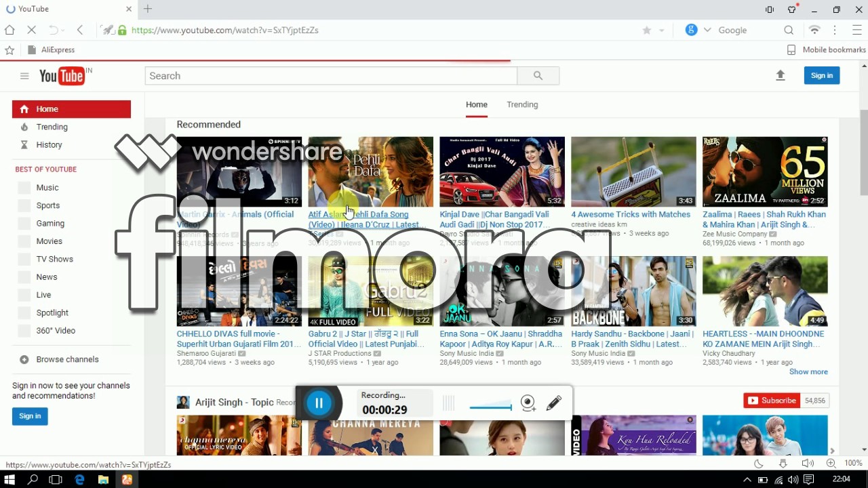Bookmark page with address bar star

tap(646, 30)
